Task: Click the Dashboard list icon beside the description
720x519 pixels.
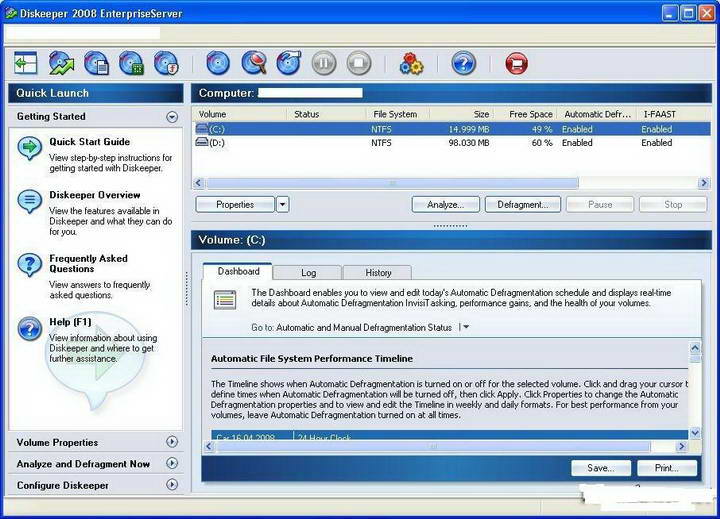Action: coord(225,300)
